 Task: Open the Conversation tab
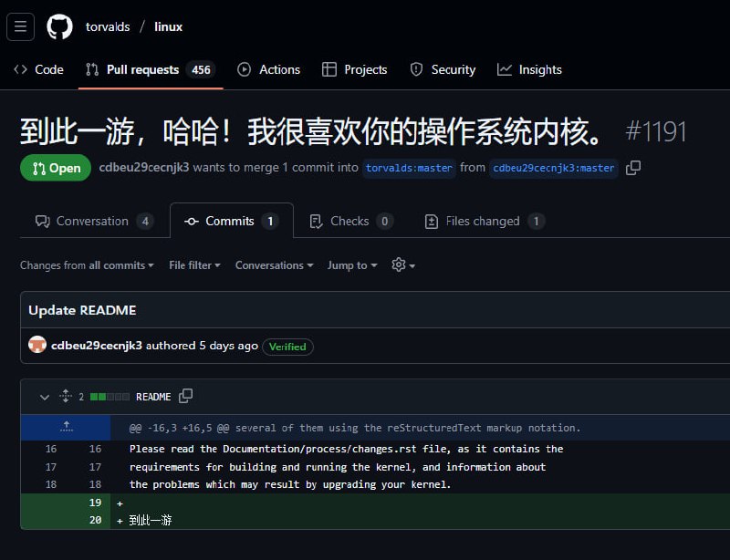(x=95, y=221)
